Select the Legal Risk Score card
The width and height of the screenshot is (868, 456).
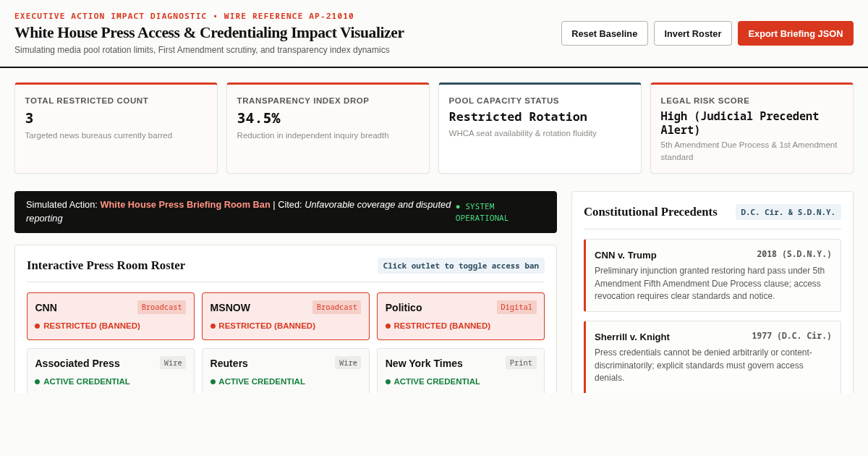click(752, 128)
